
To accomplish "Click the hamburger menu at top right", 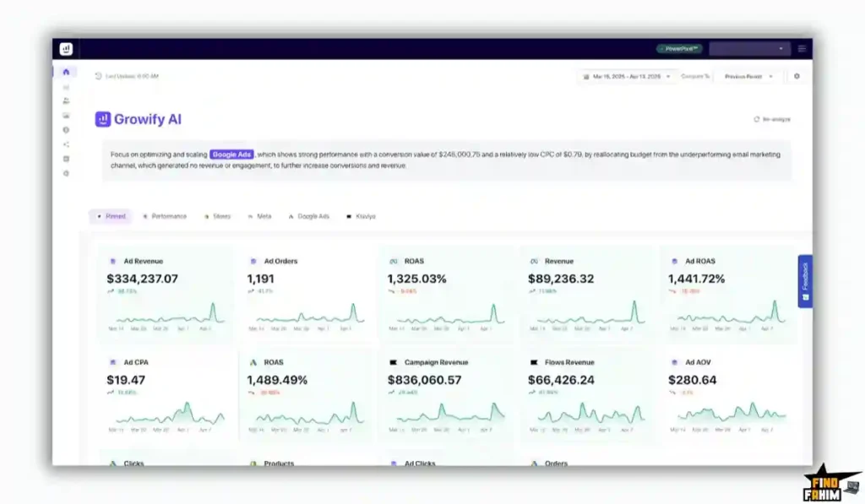I will click(x=802, y=48).
